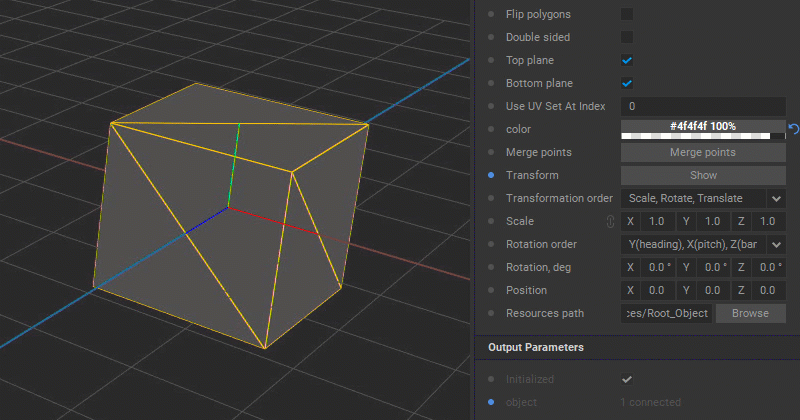Uncheck the Top plane checkbox
Viewport: 800px width, 420px height.
click(627, 60)
